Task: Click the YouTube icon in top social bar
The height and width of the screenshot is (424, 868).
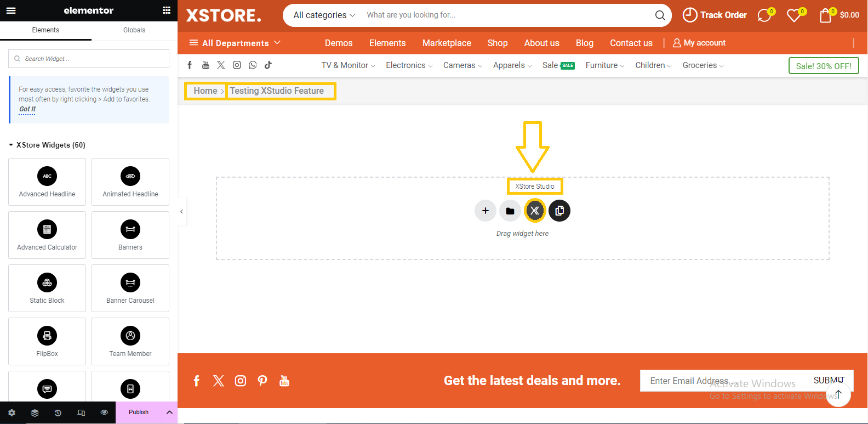Action: 205,65
